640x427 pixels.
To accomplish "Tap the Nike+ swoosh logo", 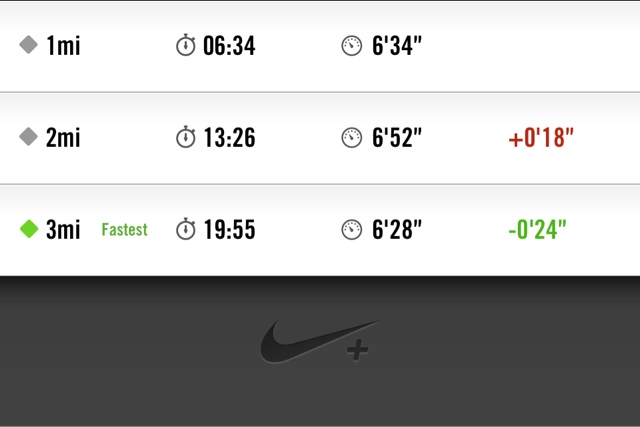I will (320, 342).
